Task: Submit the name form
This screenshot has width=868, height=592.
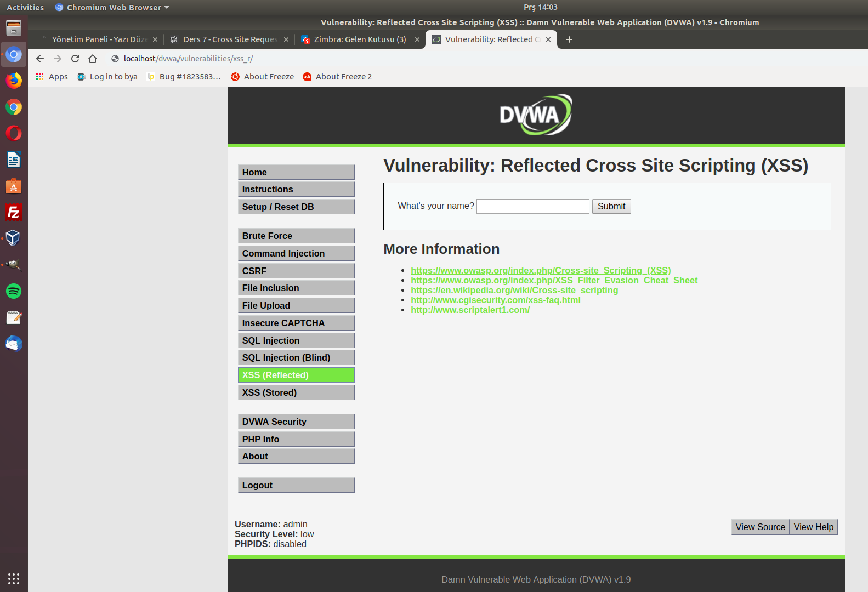Action: [611, 206]
